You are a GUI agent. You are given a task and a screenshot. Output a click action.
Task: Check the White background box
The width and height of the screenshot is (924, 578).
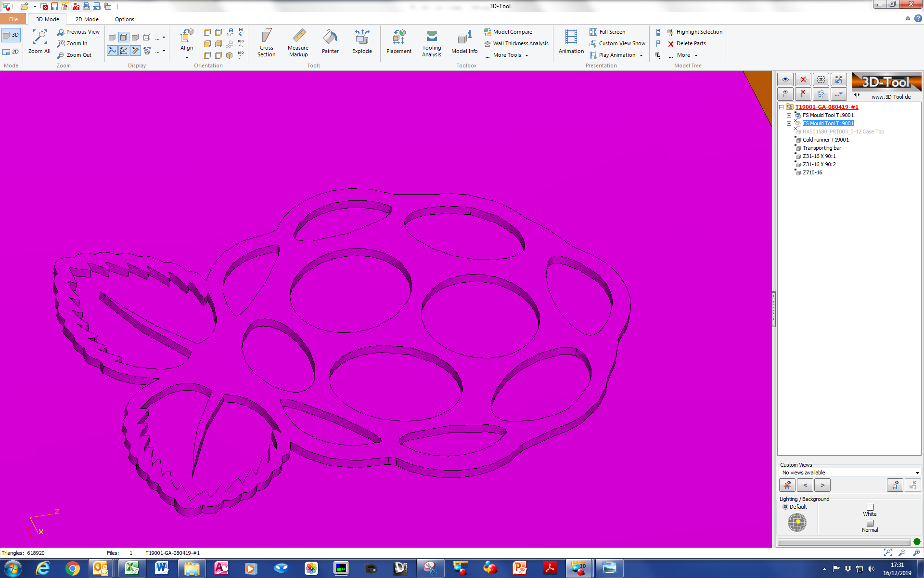click(870, 507)
